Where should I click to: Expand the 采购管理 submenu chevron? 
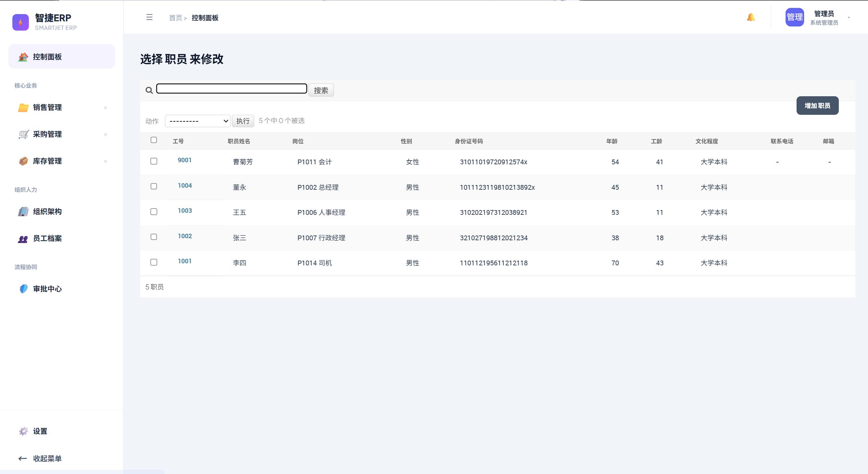(x=105, y=134)
